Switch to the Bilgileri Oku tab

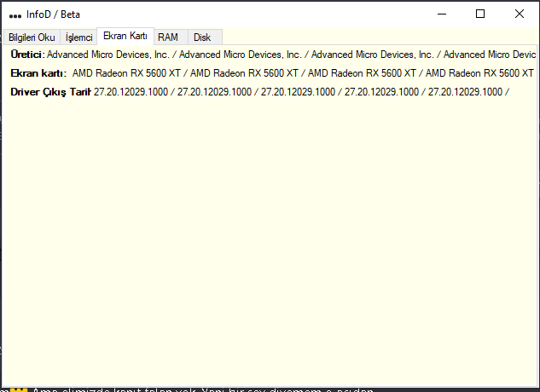click(32, 37)
